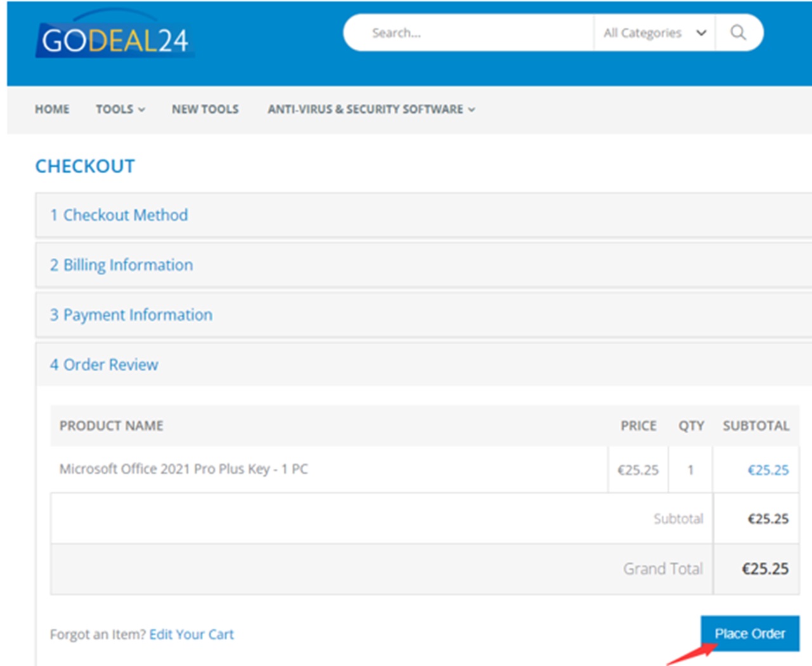Collapse step 4 Order Review
This screenshot has width=812, height=666.
[x=424, y=365]
